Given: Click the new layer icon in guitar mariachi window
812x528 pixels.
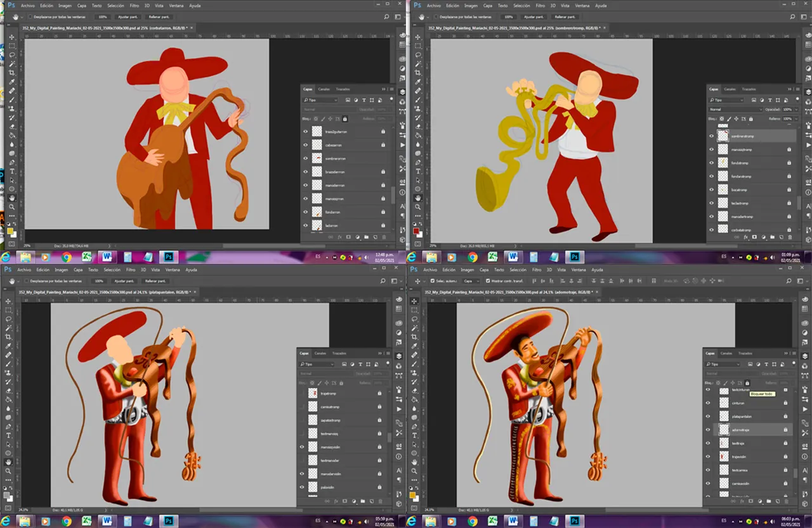Looking at the screenshot, I should pyautogui.click(x=375, y=237).
